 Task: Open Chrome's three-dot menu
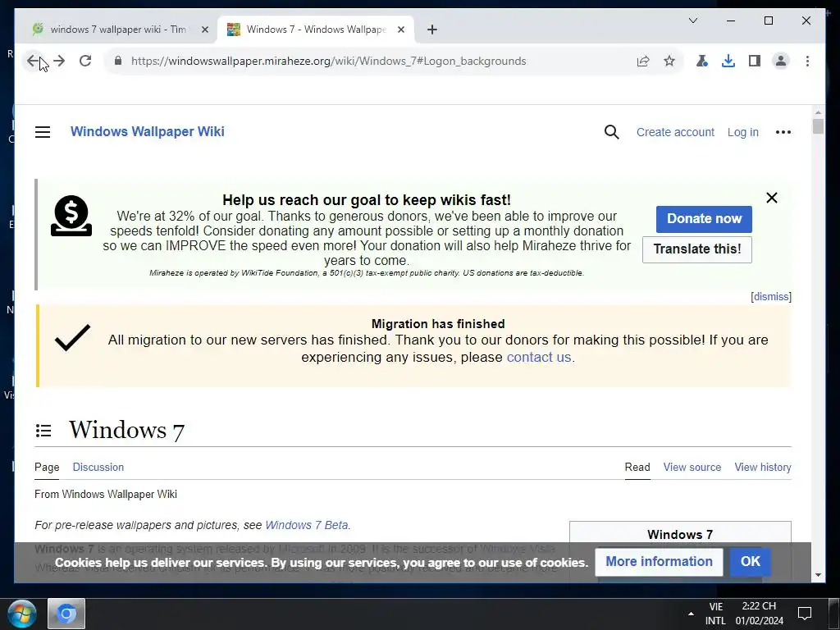[x=807, y=61]
